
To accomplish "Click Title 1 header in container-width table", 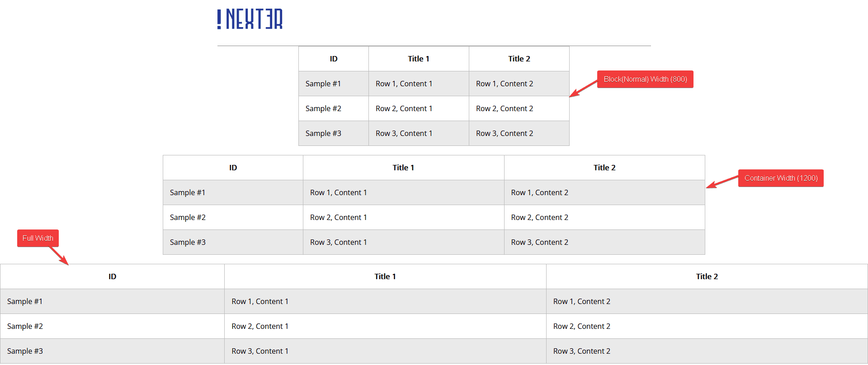I will pyautogui.click(x=403, y=168).
